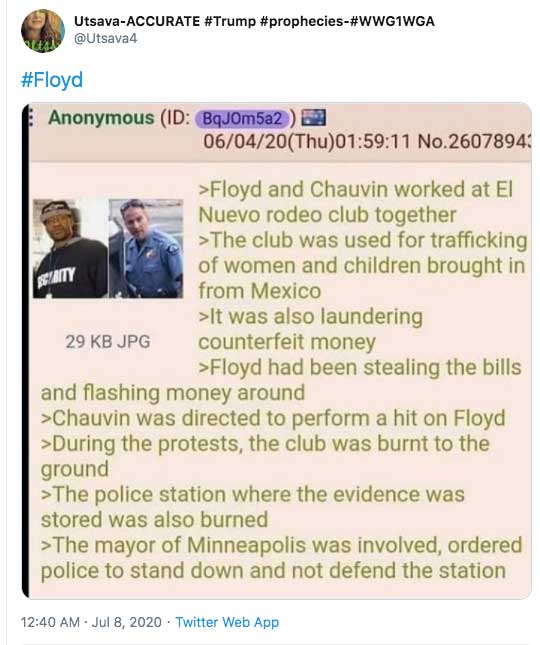540x645 pixels.
Task: Open the #Floyd hashtag
Action: coord(52,79)
